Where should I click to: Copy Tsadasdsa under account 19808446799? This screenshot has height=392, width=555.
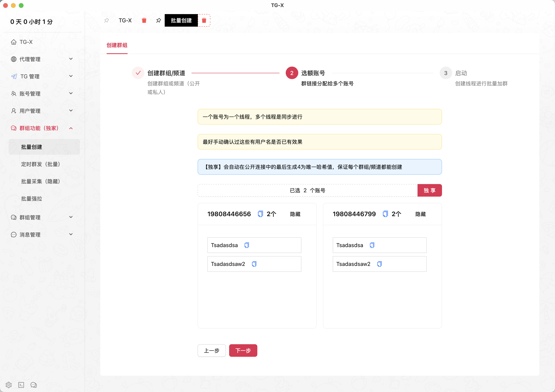(372, 245)
